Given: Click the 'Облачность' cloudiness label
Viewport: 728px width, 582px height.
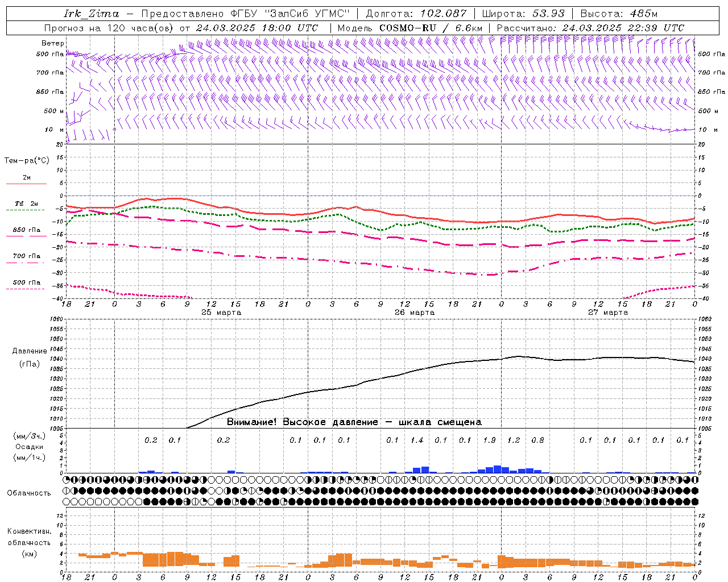Looking at the screenshot, I should tap(29, 493).
